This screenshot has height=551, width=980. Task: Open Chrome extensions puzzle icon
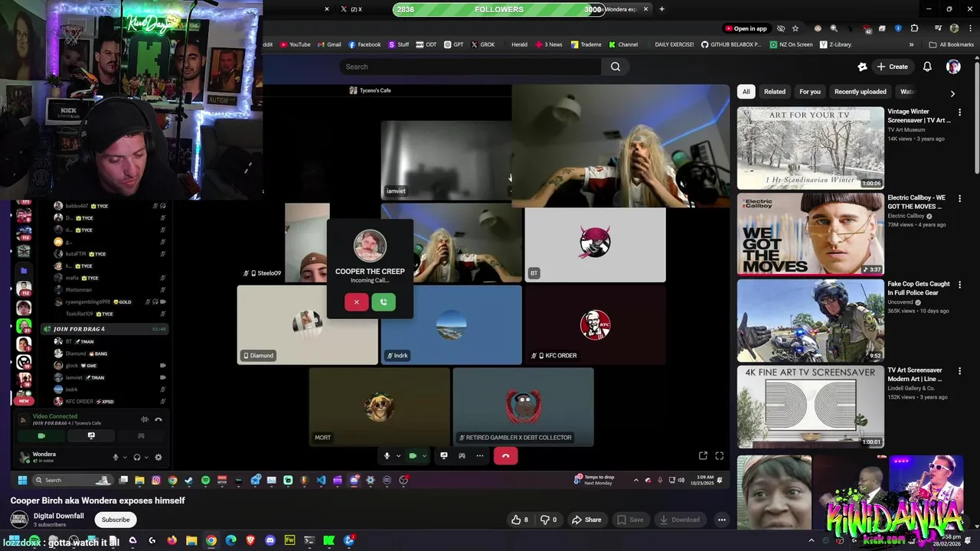tap(914, 28)
